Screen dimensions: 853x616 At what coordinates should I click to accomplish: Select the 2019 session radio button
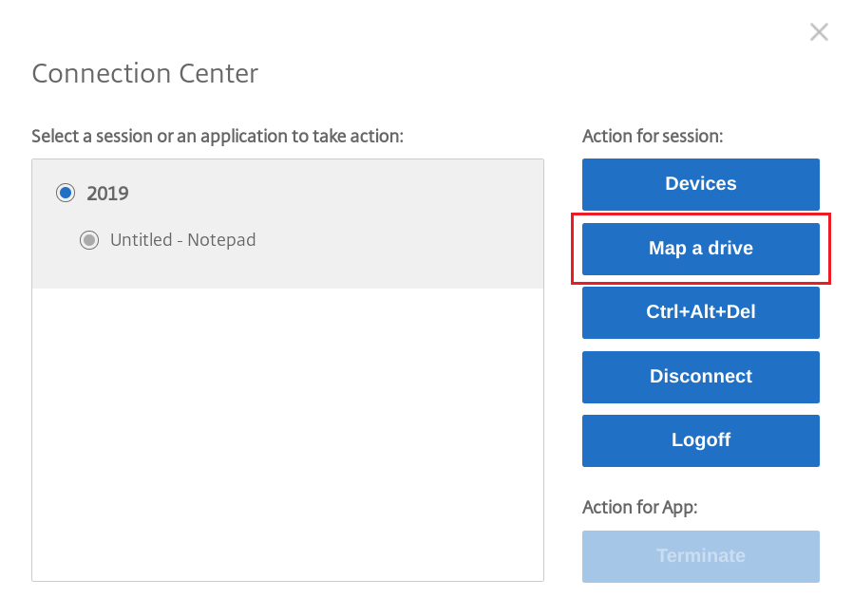(65, 193)
